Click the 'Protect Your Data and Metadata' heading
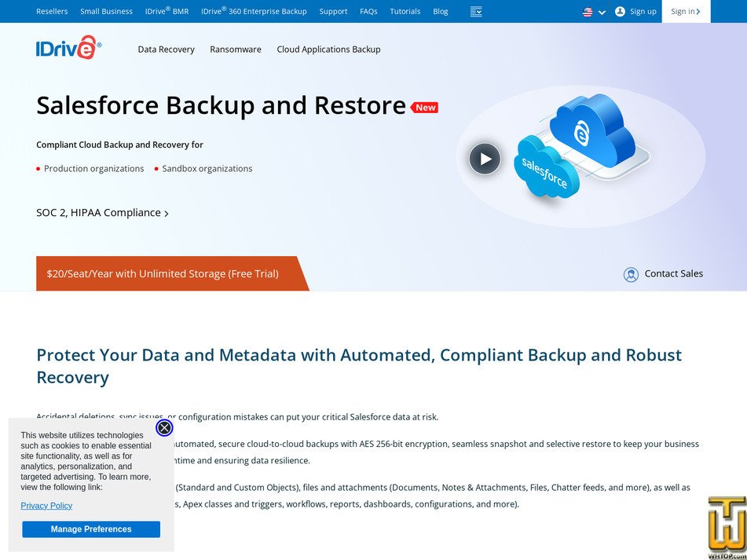This screenshot has width=747, height=560. tap(359, 366)
